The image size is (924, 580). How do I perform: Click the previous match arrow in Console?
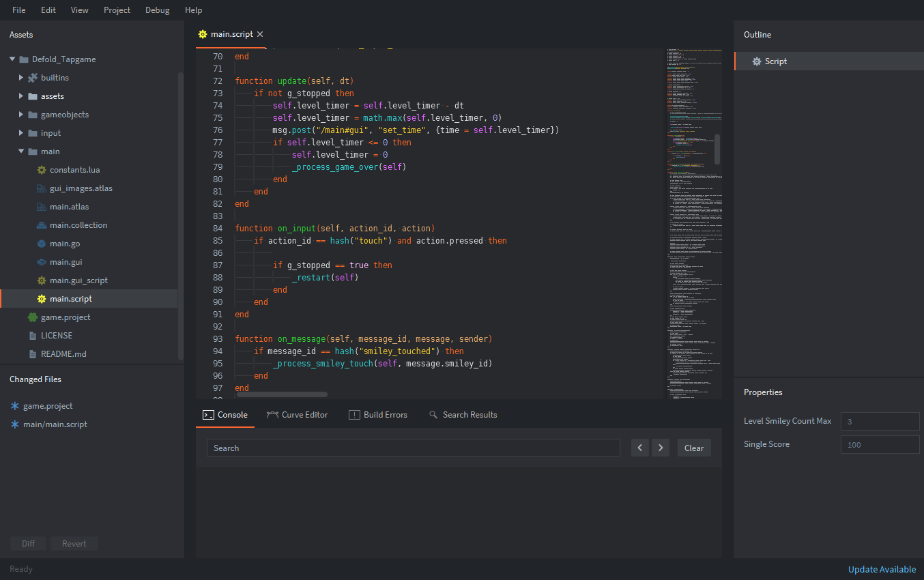click(x=639, y=448)
